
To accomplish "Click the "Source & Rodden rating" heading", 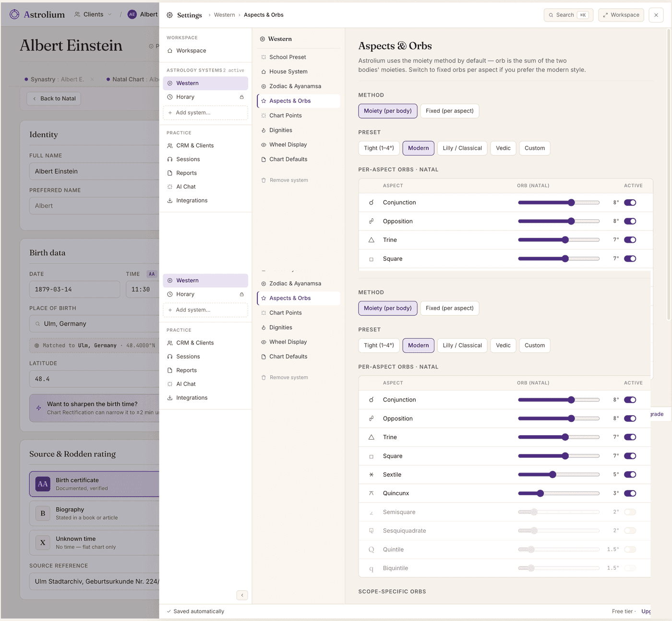I will point(72,454).
